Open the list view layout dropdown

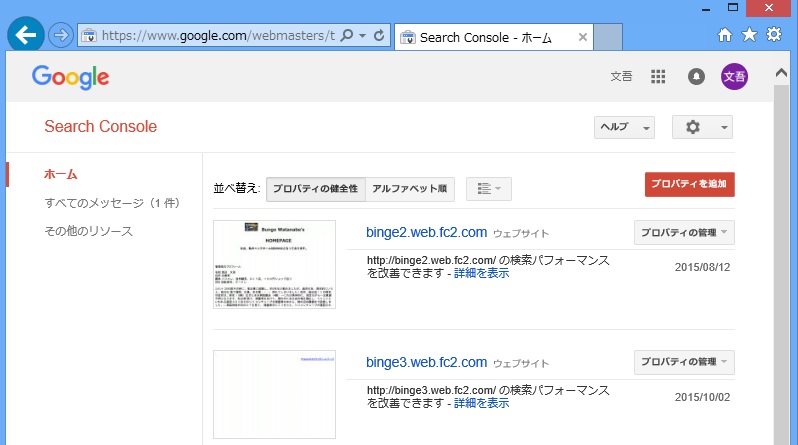[x=489, y=189]
